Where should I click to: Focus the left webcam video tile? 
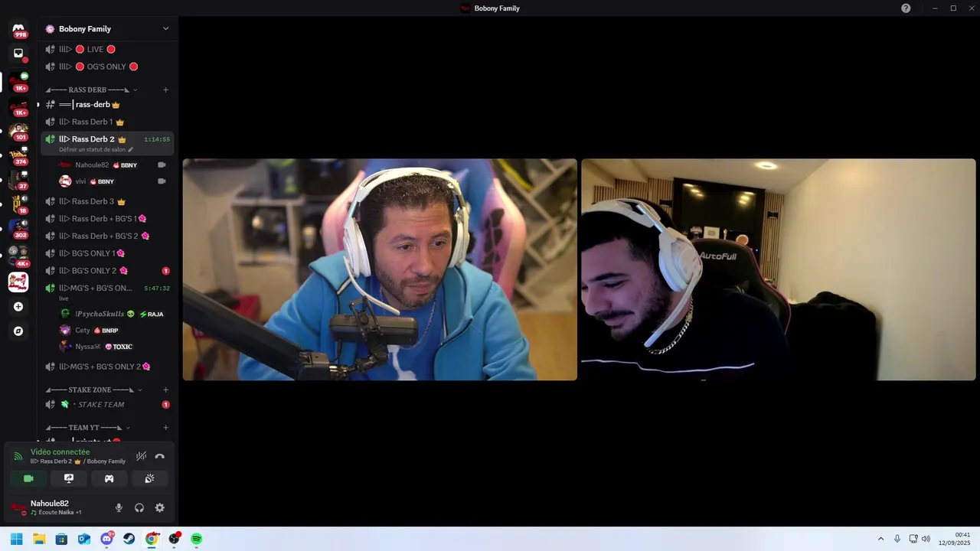[380, 269]
